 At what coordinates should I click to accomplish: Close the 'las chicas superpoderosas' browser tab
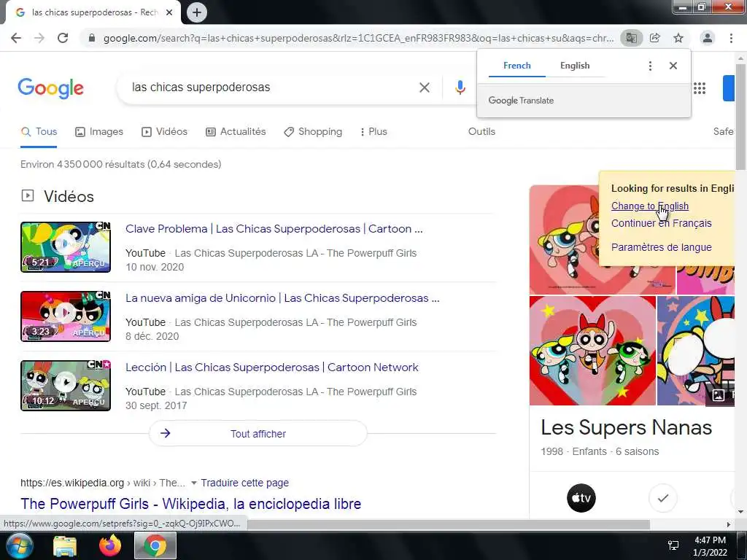169,12
